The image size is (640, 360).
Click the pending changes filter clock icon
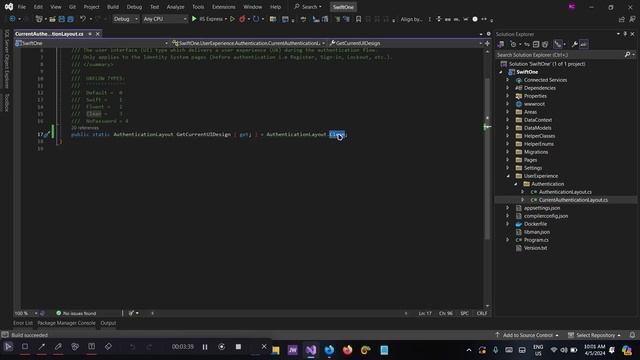[x=513, y=44]
